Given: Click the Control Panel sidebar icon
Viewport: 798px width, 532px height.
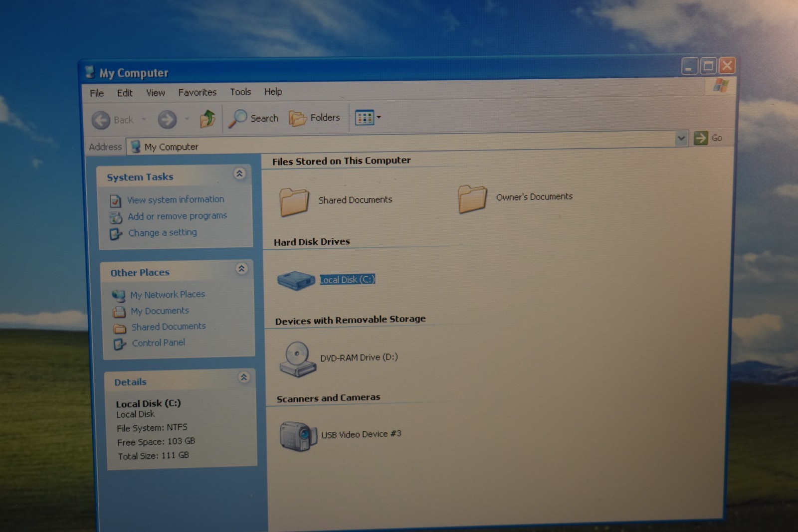Looking at the screenshot, I should point(120,344).
